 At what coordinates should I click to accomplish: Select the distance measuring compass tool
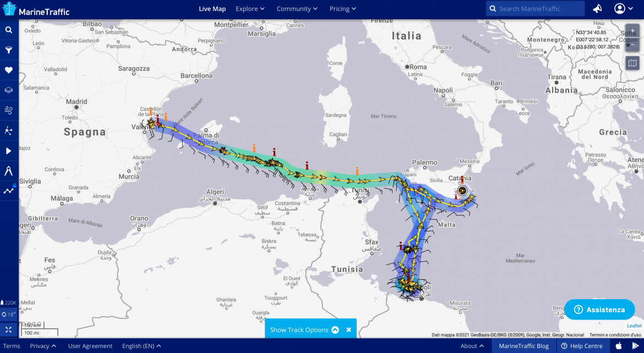[x=9, y=171]
